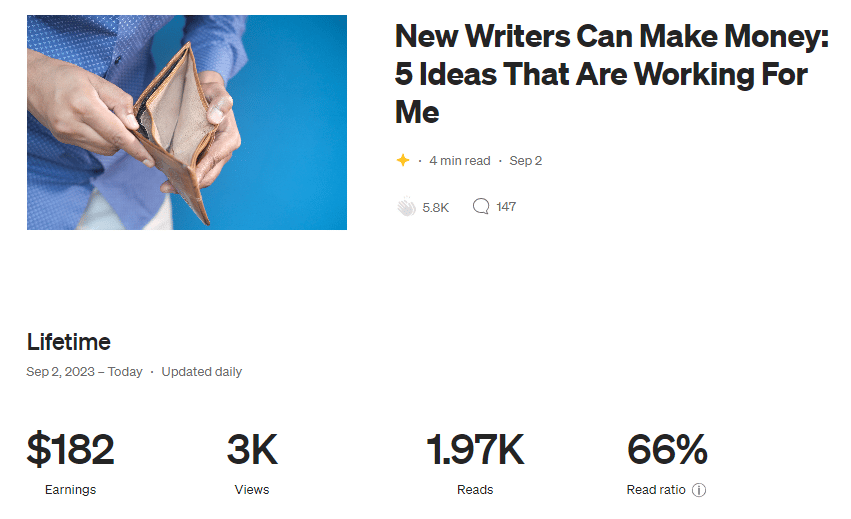This screenshot has height=519, width=851.
Task: Select the 66% read ratio figure
Action: tap(667, 450)
